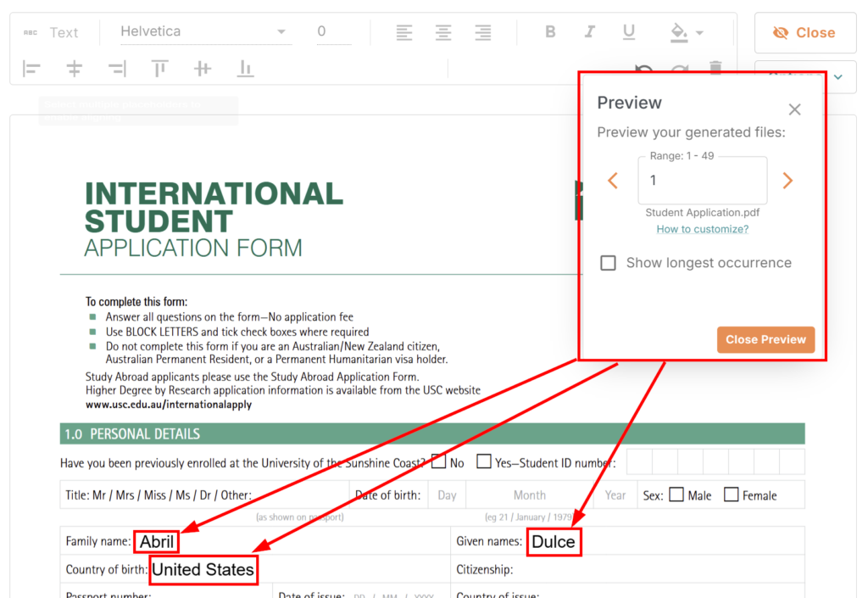Open the How to customize link
The height and width of the screenshot is (598, 868).
(702, 229)
